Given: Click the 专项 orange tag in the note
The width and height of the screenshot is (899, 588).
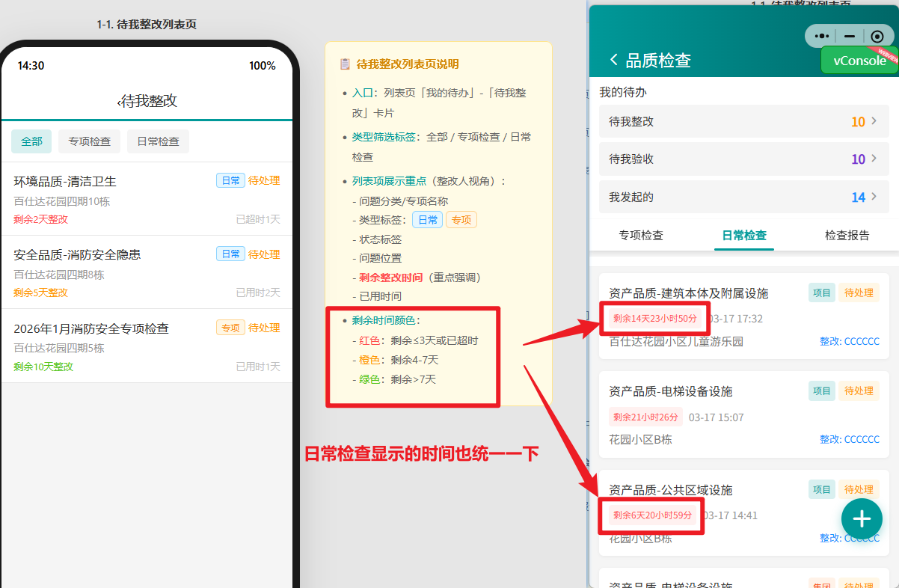Looking at the screenshot, I should point(461,220).
